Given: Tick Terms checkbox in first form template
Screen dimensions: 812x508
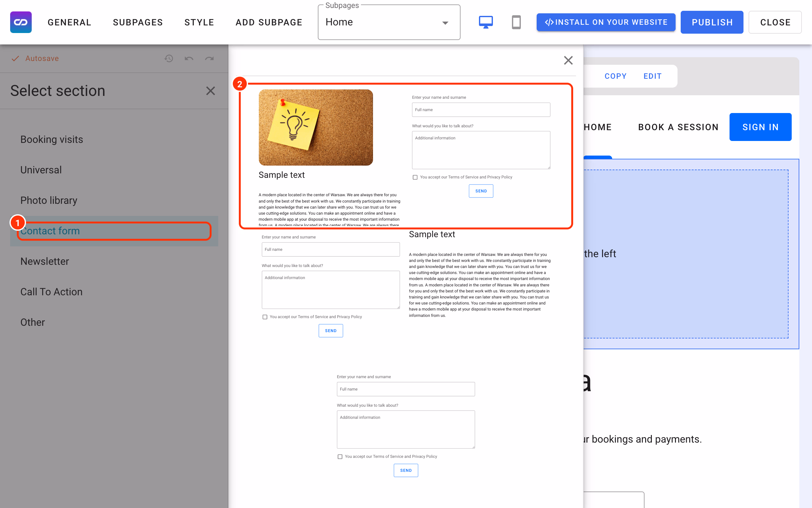Looking at the screenshot, I should coord(415,177).
